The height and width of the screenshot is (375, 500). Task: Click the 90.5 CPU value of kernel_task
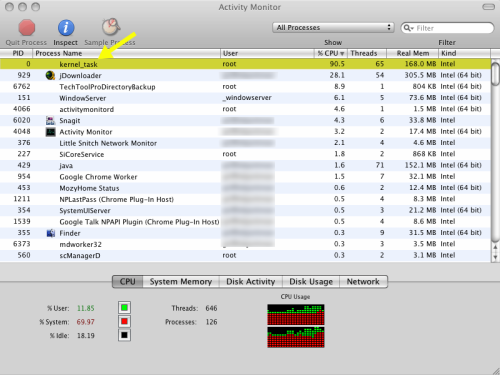337,64
